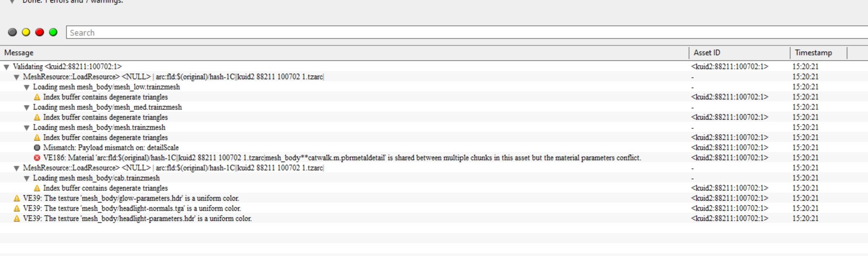Collapse the Validating kuid2:88211:100702:1 node

pyautogui.click(x=6, y=67)
